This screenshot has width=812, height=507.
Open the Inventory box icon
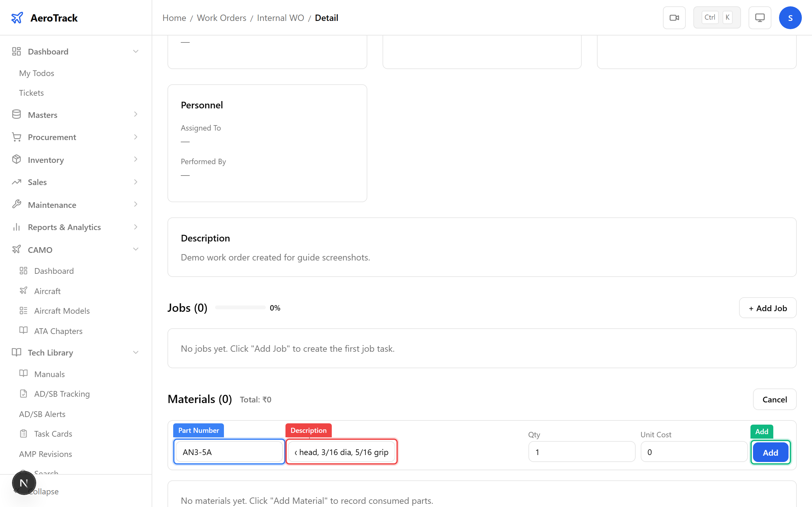[x=16, y=160]
